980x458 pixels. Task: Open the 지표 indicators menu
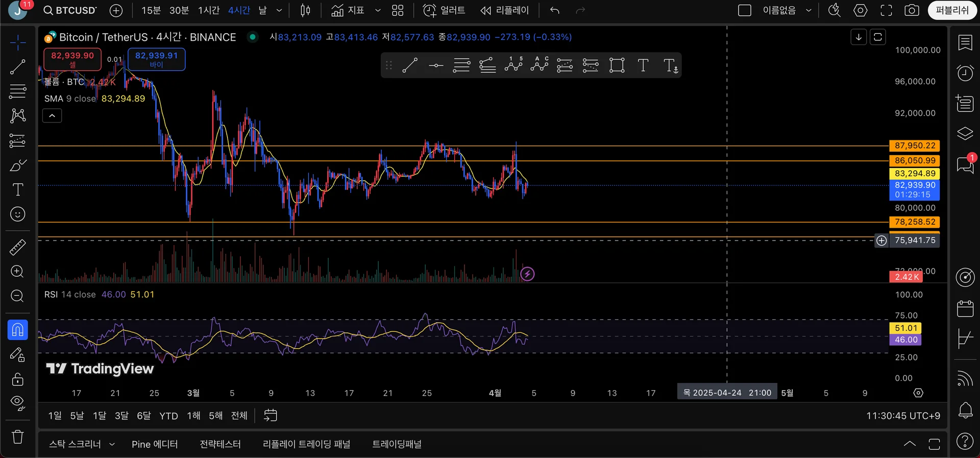(348, 10)
